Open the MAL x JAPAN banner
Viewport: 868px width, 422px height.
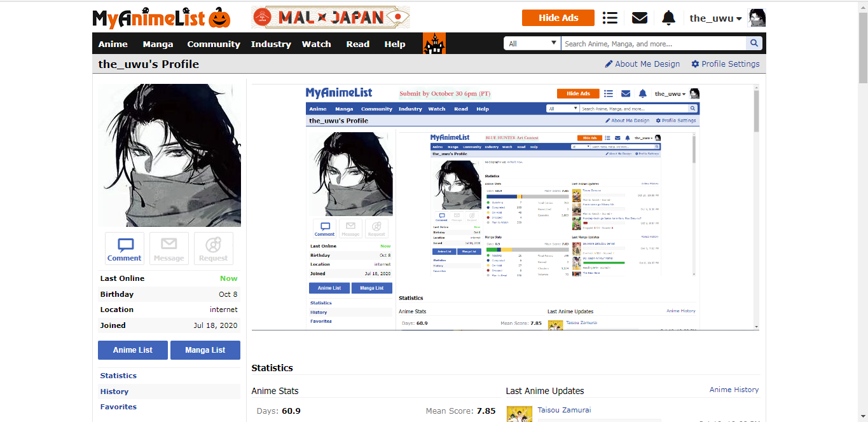[x=331, y=18]
